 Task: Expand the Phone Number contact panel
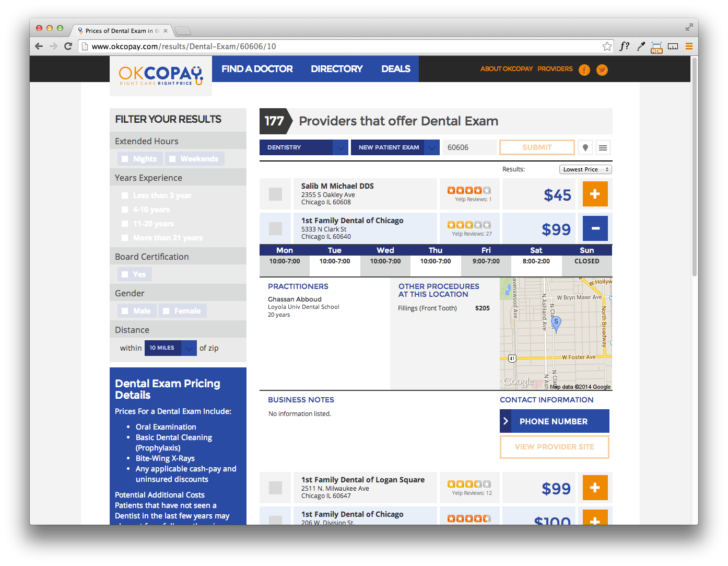tap(555, 421)
